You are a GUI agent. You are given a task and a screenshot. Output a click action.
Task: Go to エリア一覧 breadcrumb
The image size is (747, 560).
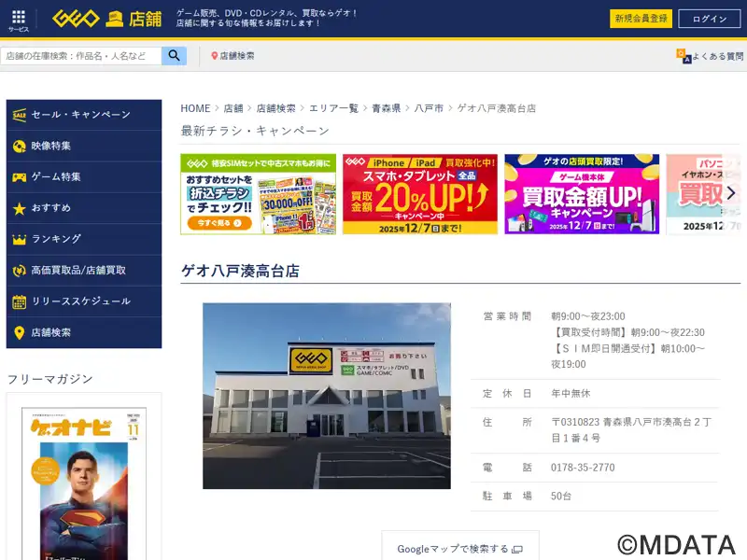pos(333,108)
